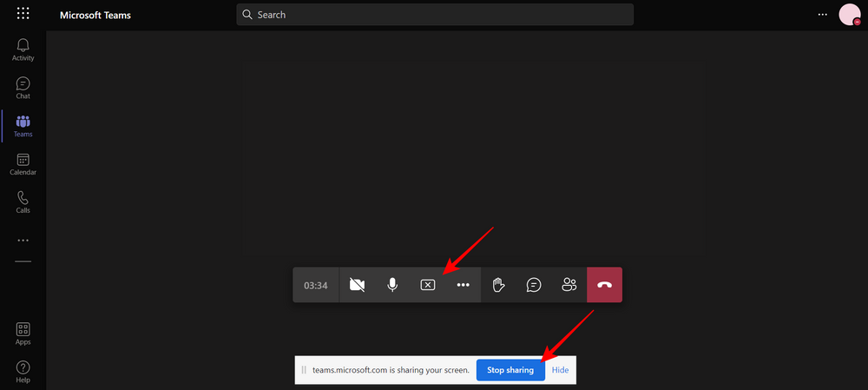Open the Activity feed
This screenshot has width=868, height=390.
pyautogui.click(x=23, y=50)
